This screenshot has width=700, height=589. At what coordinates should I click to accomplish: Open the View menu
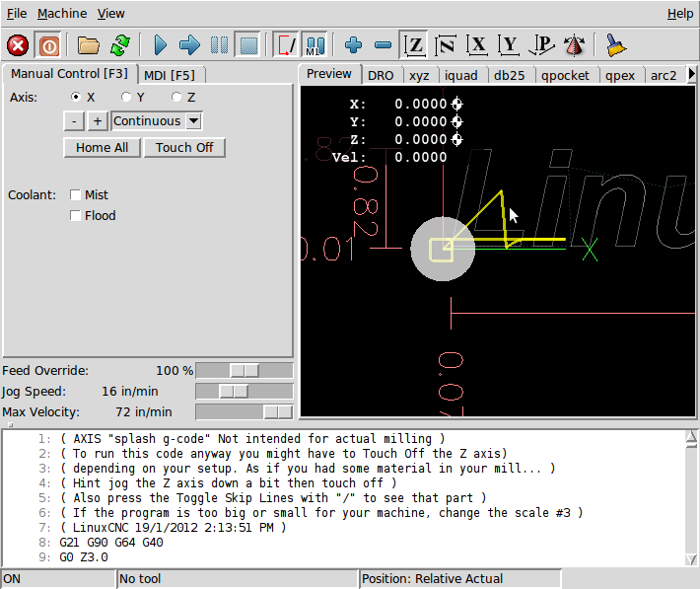point(111,14)
